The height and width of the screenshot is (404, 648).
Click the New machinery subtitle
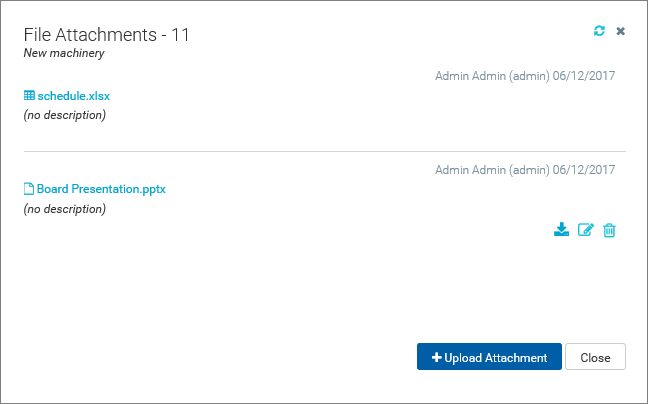tap(64, 53)
